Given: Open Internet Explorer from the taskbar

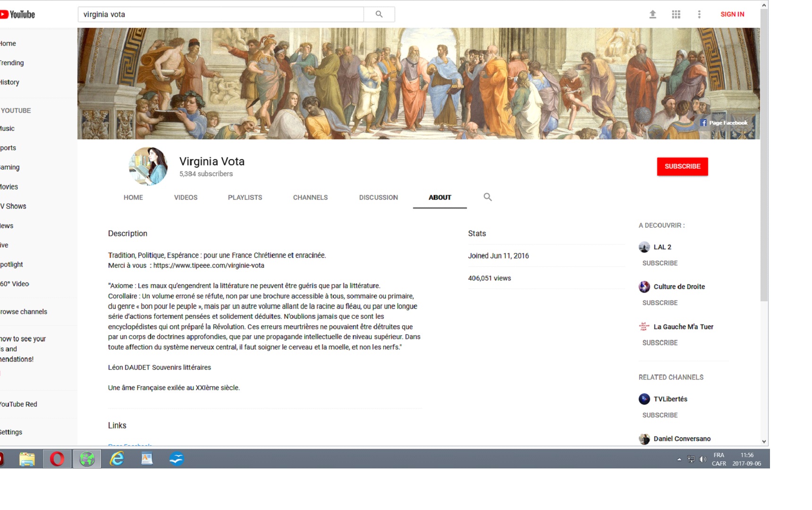Looking at the screenshot, I should pos(117,459).
